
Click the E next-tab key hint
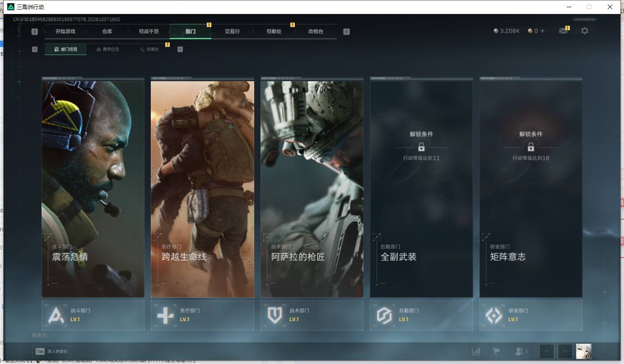pyautogui.click(x=346, y=32)
